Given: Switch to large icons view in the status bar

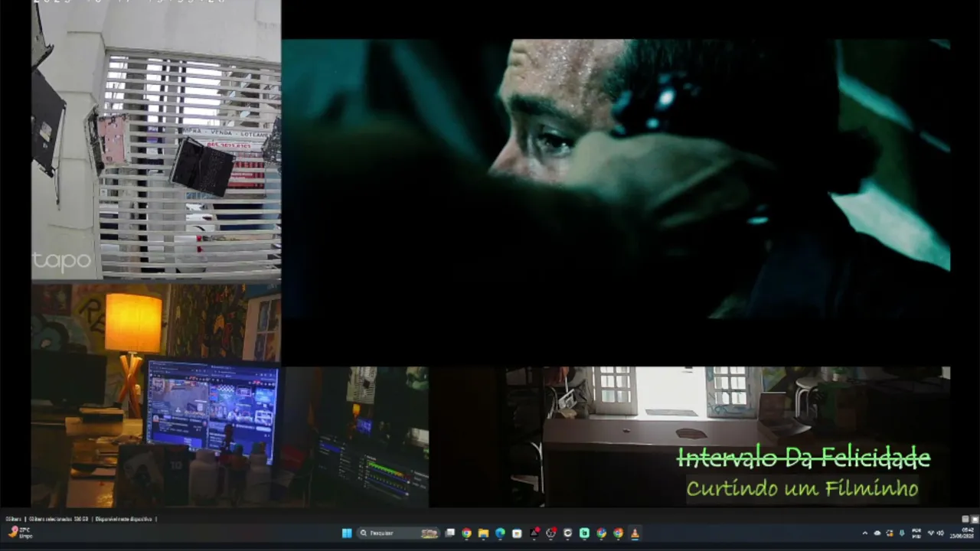Looking at the screenshot, I should [x=975, y=519].
